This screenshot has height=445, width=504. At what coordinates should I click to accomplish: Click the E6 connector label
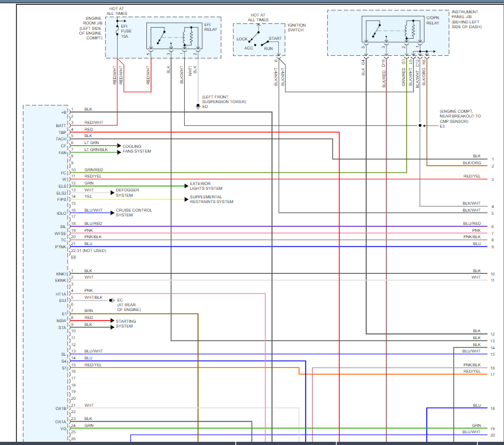[x=73, y=257]
